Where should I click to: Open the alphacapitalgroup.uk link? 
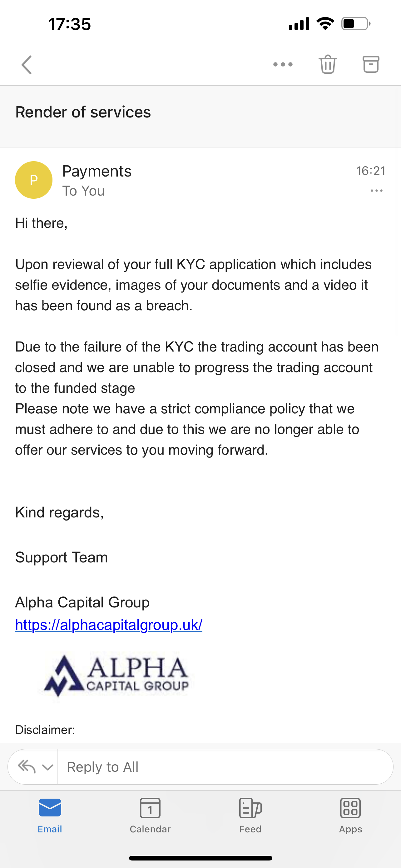click(109, 625)
